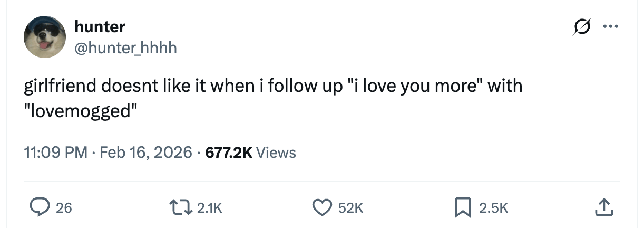
Task: Click the Grok explain-post icon
Action: click(581, 26)
